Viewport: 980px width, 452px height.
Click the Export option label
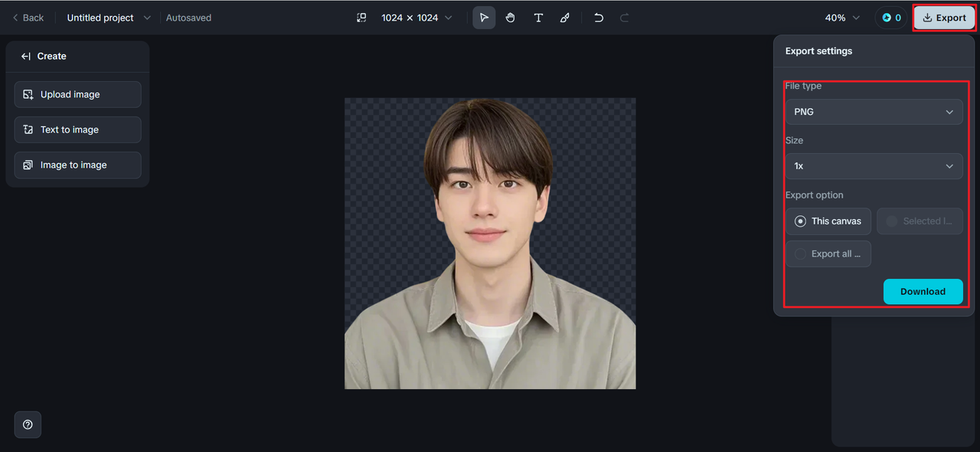[814, 195]
